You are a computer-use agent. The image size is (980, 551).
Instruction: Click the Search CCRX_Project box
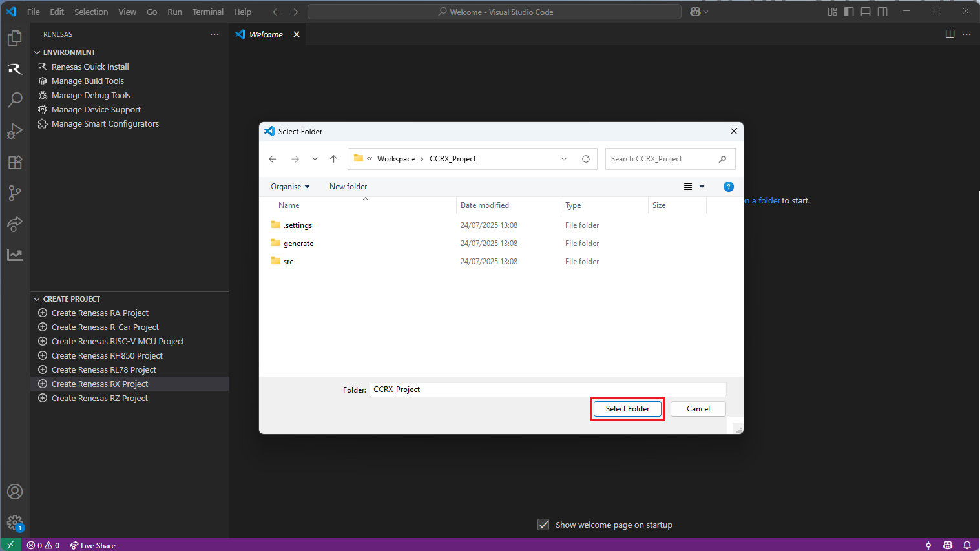click(x=670, y=159)
